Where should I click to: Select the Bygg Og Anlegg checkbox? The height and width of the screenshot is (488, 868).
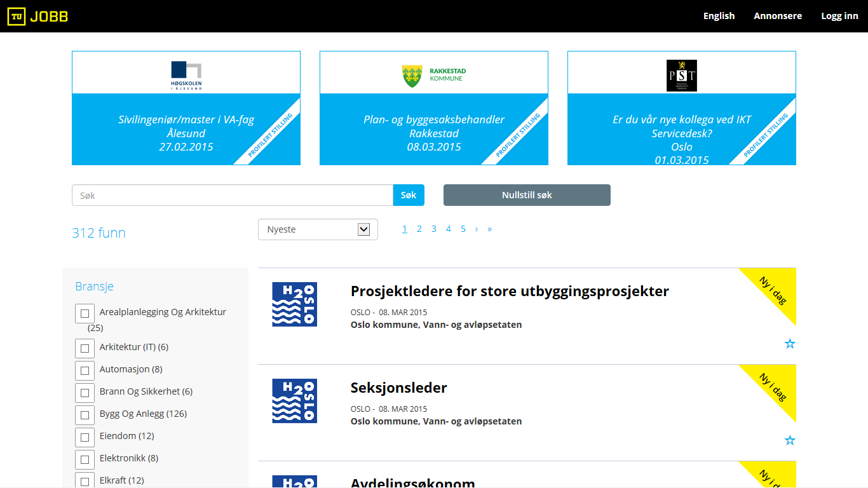(x=85, y=415)
